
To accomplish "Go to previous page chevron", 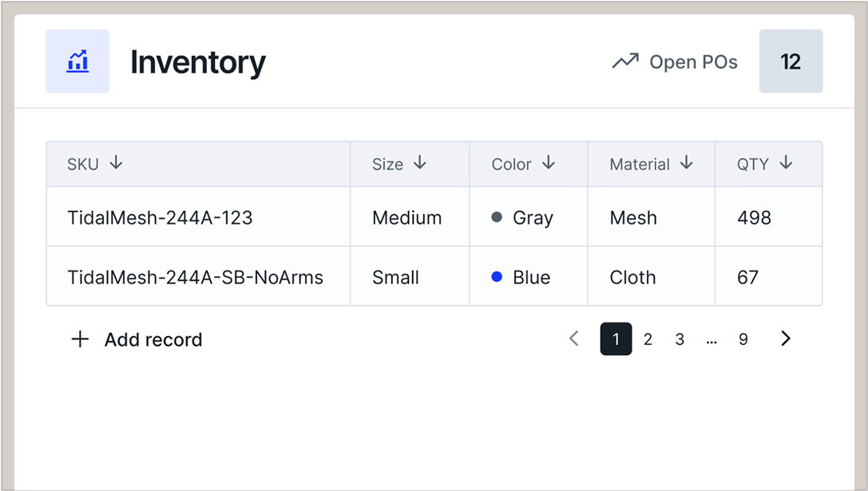I will click(x=573, y=339).
